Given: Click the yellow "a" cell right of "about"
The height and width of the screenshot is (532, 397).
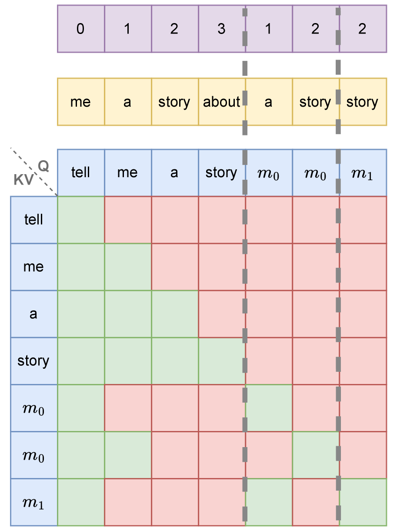Looking at the screenshot, I should click(x=269, y=102).
